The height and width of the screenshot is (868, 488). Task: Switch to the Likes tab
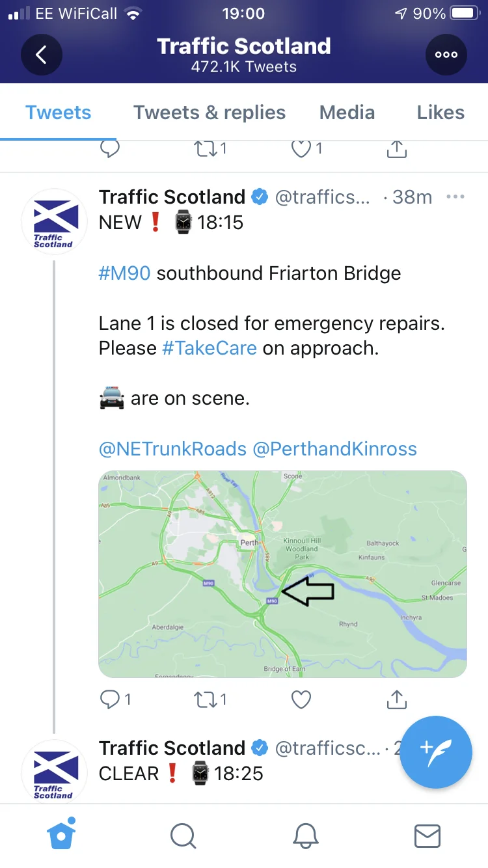[441, 113]
